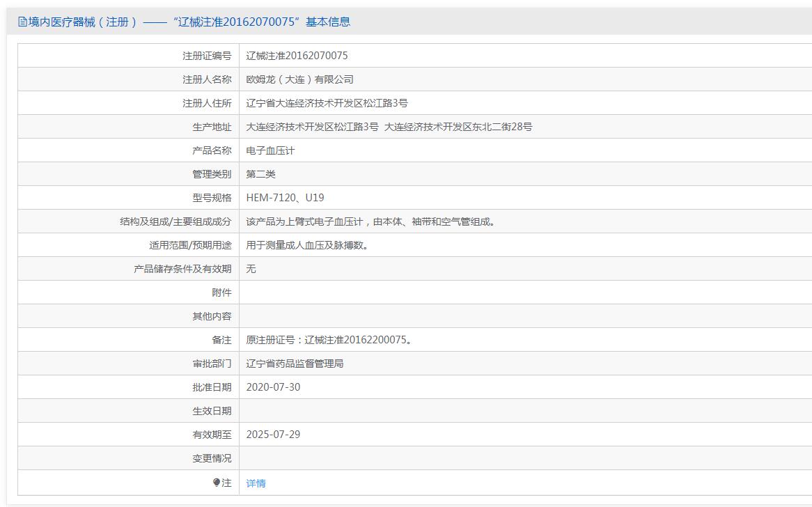Click the 有效期至 label
Image resolution: width=812 pixels, height=507 pixels.
(212, 435)
